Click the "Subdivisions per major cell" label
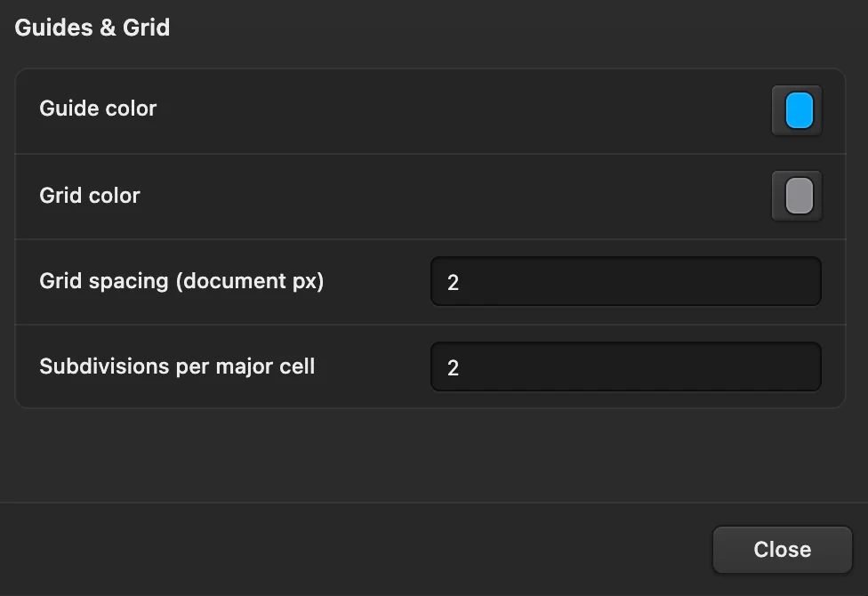The height and width of the screenshot is (596, 868). click(x=177, y=366)
